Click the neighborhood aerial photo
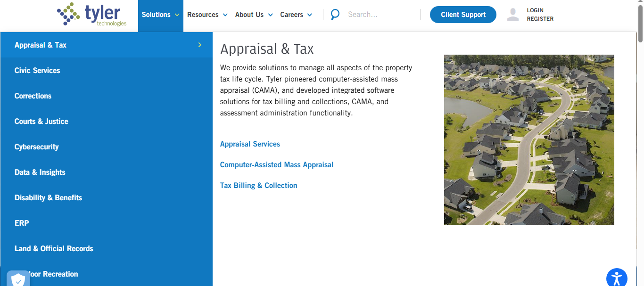 pyautogui.click(x=529, y=139)
